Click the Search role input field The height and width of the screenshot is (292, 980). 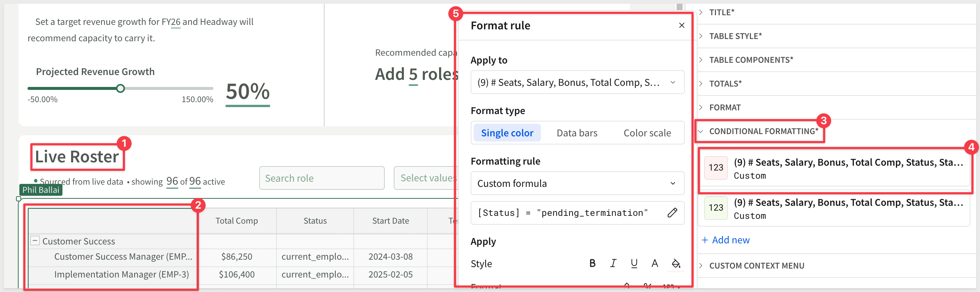point(322,178)
